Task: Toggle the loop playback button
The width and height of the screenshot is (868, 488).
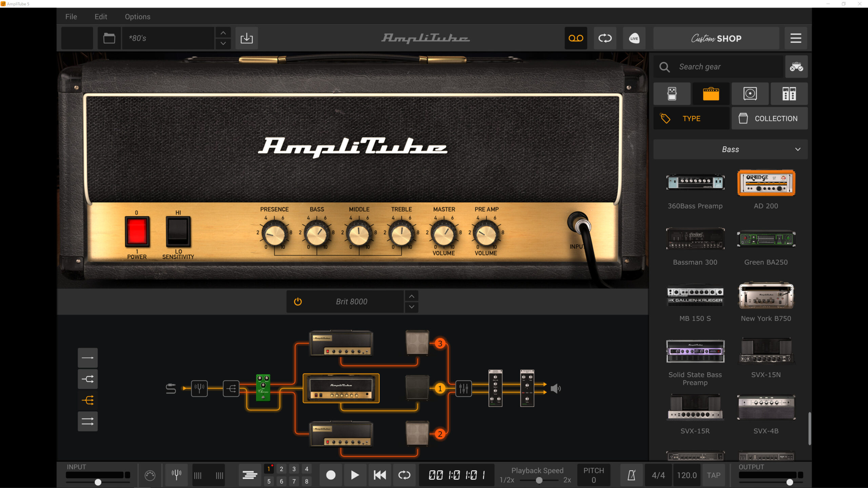Action: (x=404, y=475)
